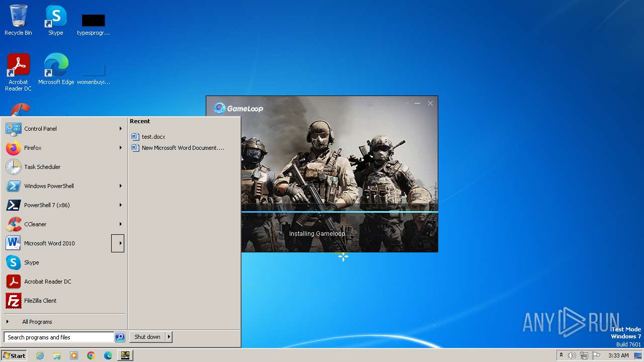Expand Firefox jump list arrow
The image size is (644, 362).
click(120, 148)
